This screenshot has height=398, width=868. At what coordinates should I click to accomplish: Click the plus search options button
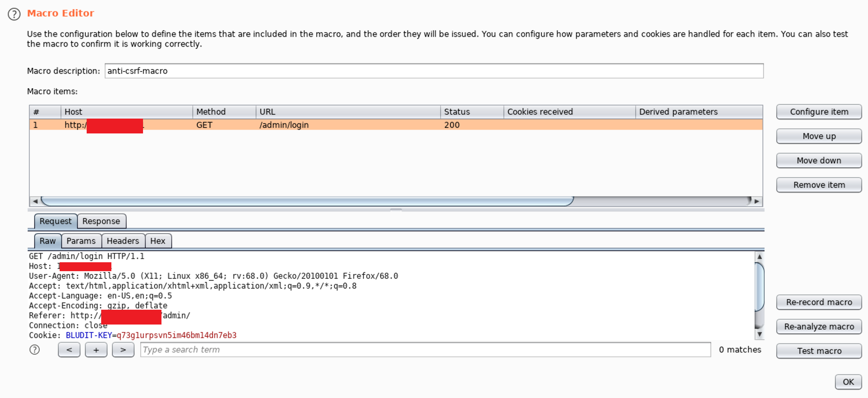coord(96,350)
